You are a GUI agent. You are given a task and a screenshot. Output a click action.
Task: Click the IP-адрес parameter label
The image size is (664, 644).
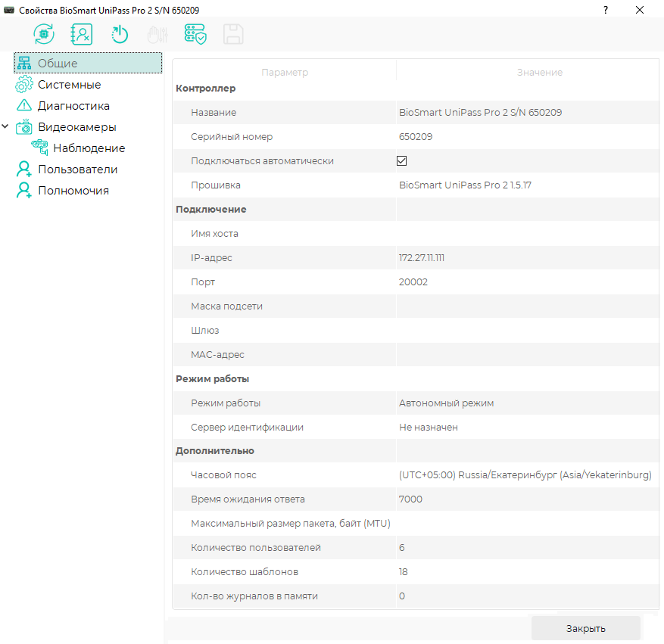211,258
